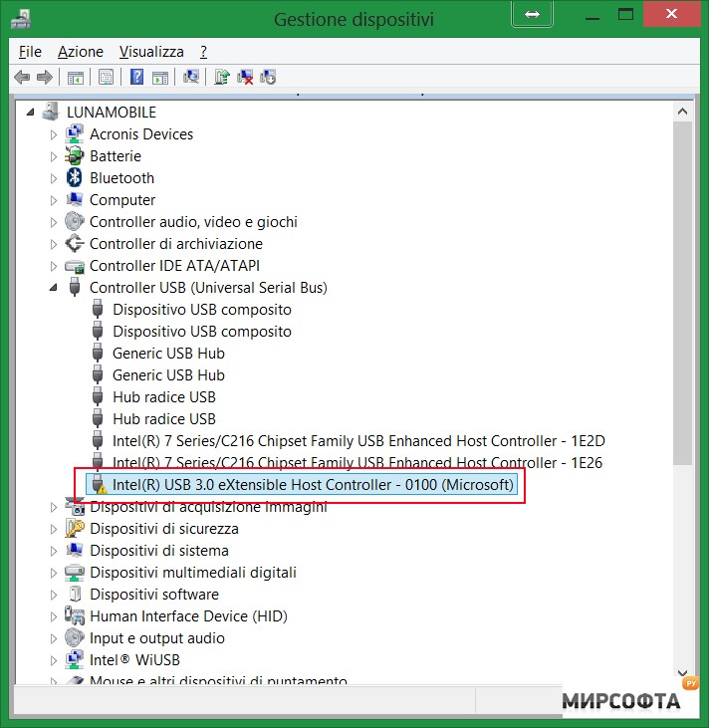Show console tree toolbar icon
The width and height of the screenshot is (709, 728).
pos(76,77)
